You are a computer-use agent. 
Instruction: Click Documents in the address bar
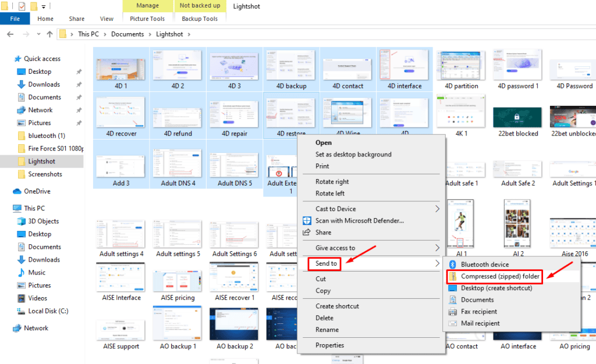coord(127,34)
